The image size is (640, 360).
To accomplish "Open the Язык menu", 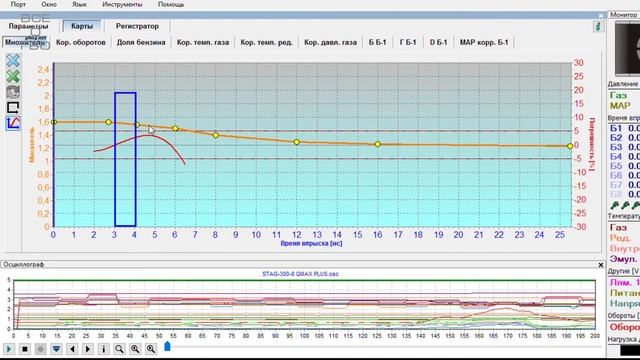I will coord(79,4).
